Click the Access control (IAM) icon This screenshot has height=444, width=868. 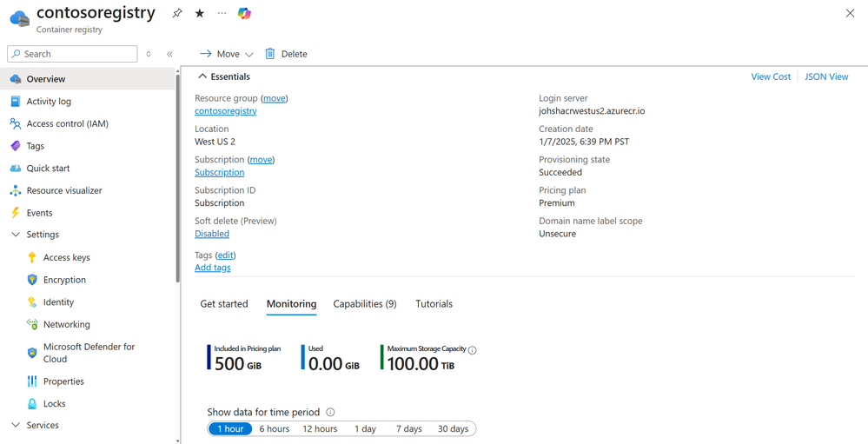[16, 123]
